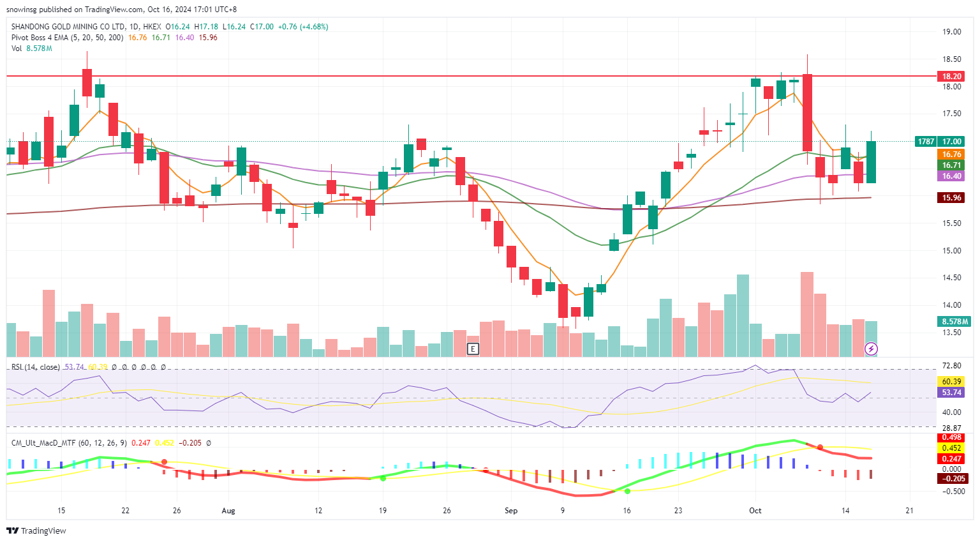Click the 72.80 RSI axis value
Screen dimensions: 980x542
pos(951,366)
